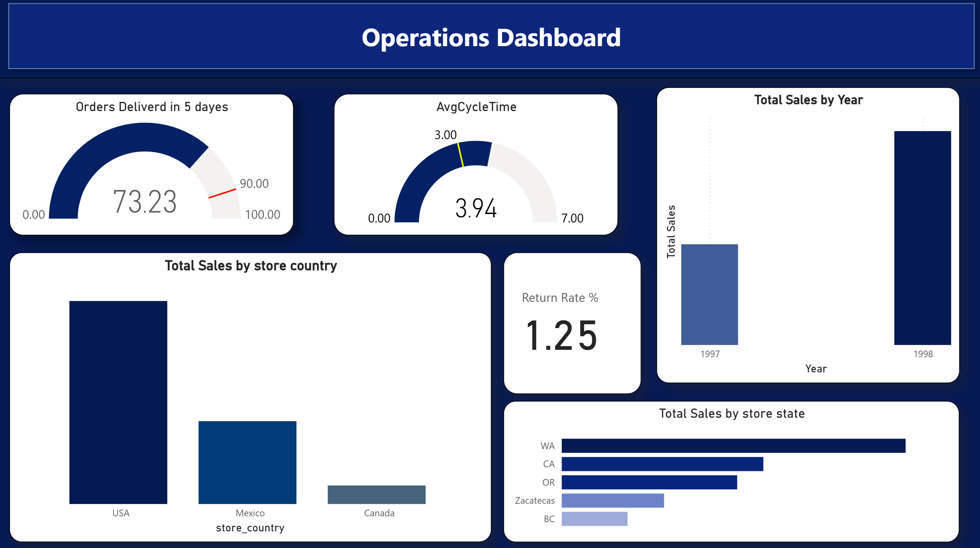The image size is (980, 548).
Task: Click the 3.94 value in AvgCycleTime gauge
Action: tap(476, 208)
